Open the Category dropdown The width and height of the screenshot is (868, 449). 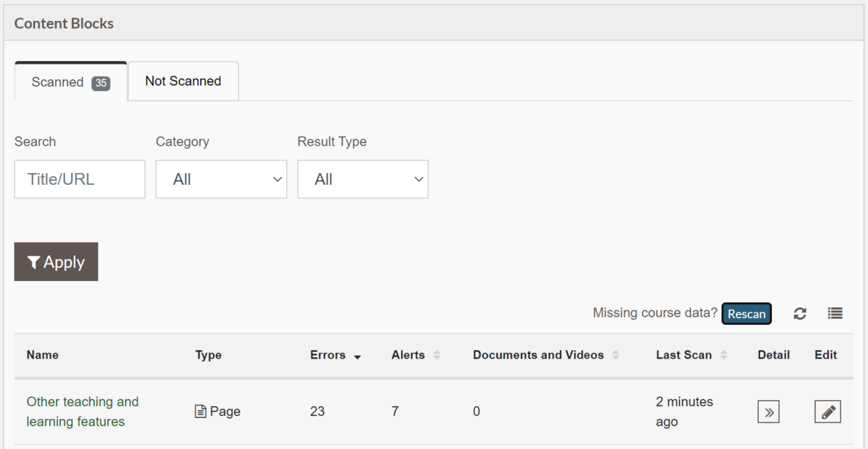(221, 179)
